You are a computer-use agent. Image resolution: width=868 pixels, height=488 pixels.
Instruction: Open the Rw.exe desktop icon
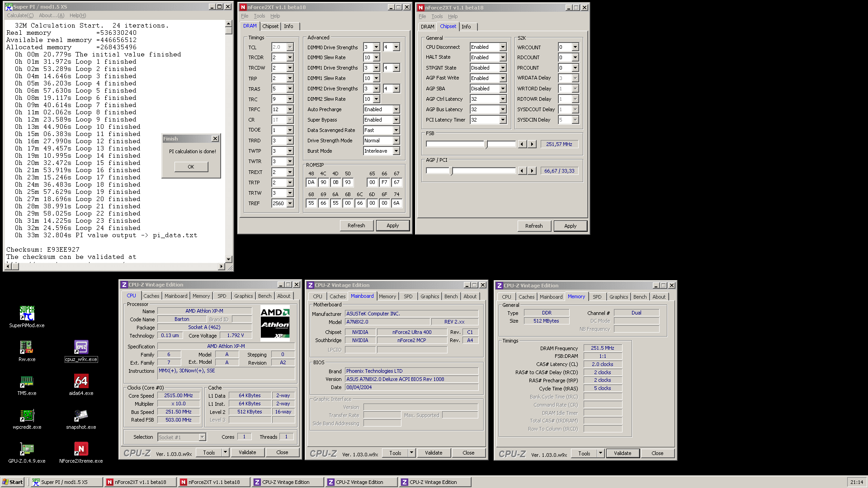click(27, 351)
